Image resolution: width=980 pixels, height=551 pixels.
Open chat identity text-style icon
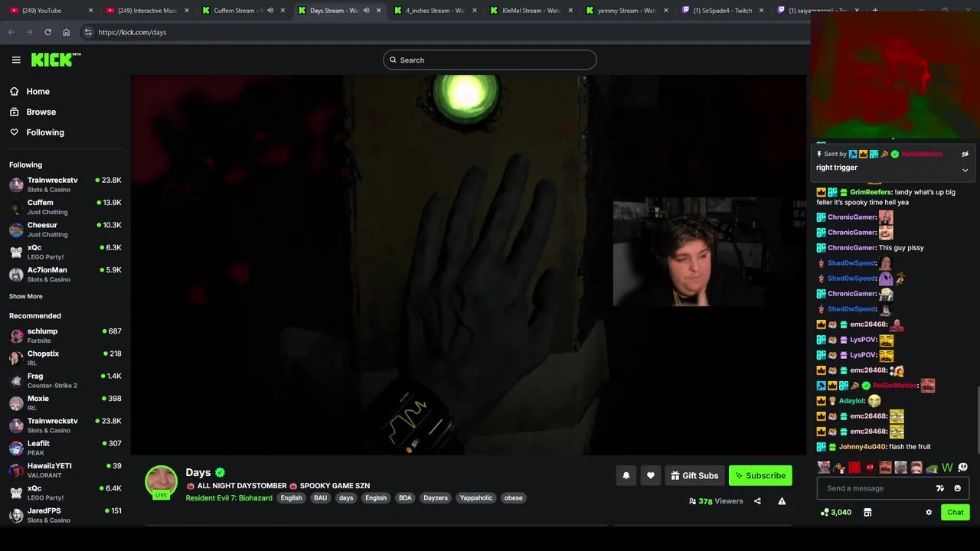[940, 488]
